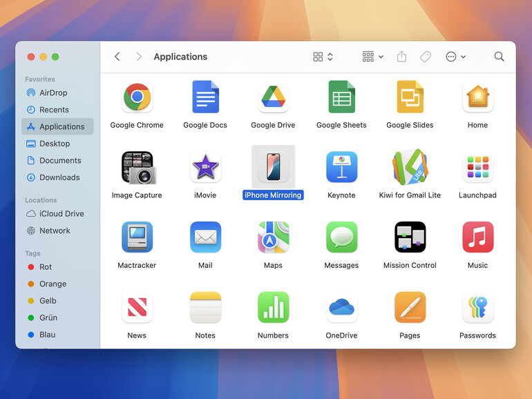Click the Passwords app icon
The height and width of the screenshot is (399, 532).
tap(477, 307)
